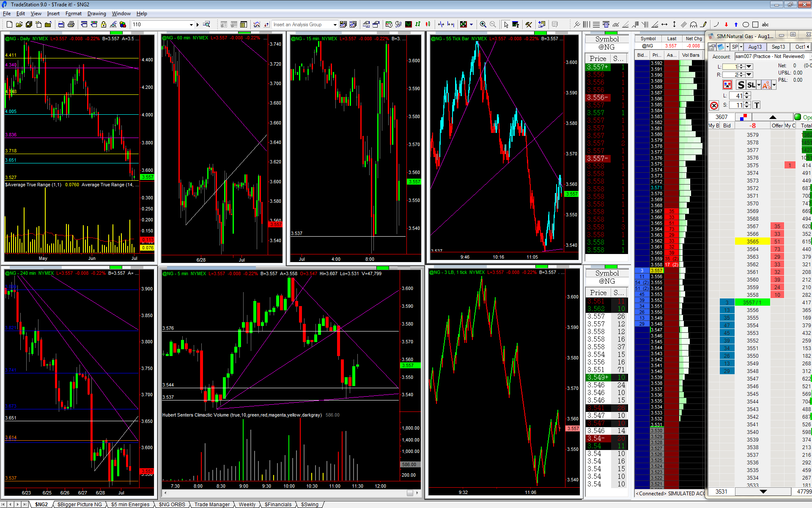Switch to the $NG ORBS workspace tab
812x508 pixels.
pos(172,504)
